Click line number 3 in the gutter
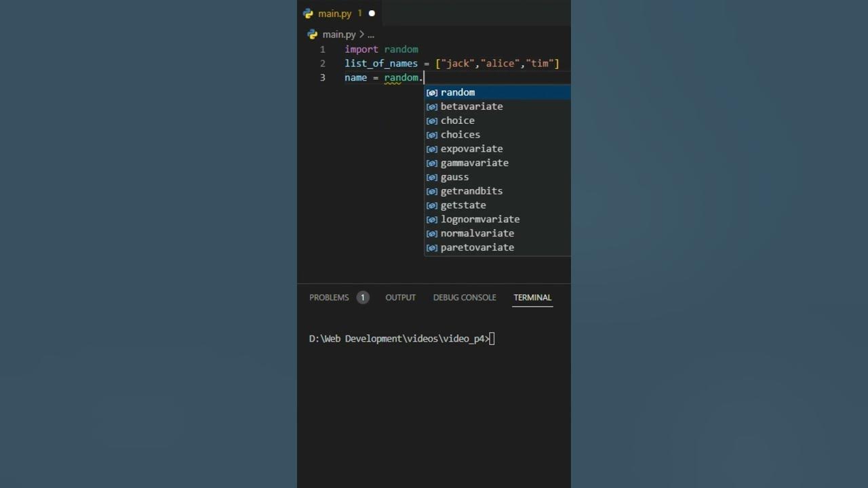Image resolution: width=868 pixels, height=488 pixels. [323, 78]
